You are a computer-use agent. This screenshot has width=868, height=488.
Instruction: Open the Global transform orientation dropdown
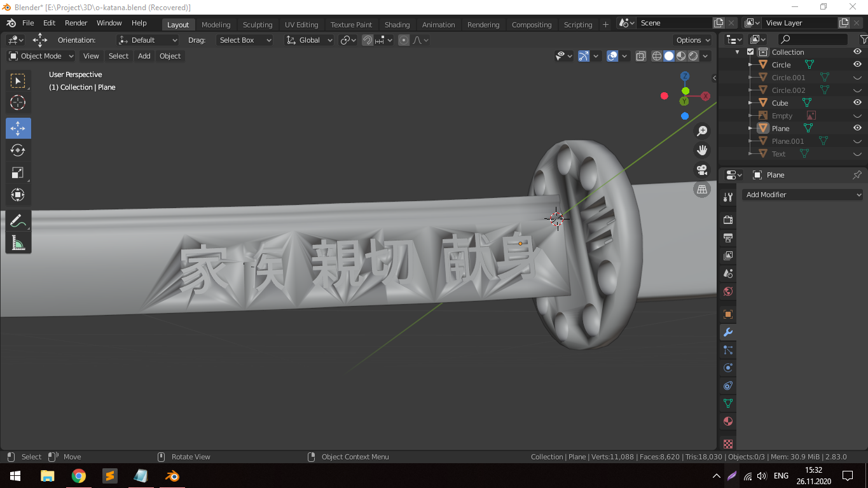point(309,40)
